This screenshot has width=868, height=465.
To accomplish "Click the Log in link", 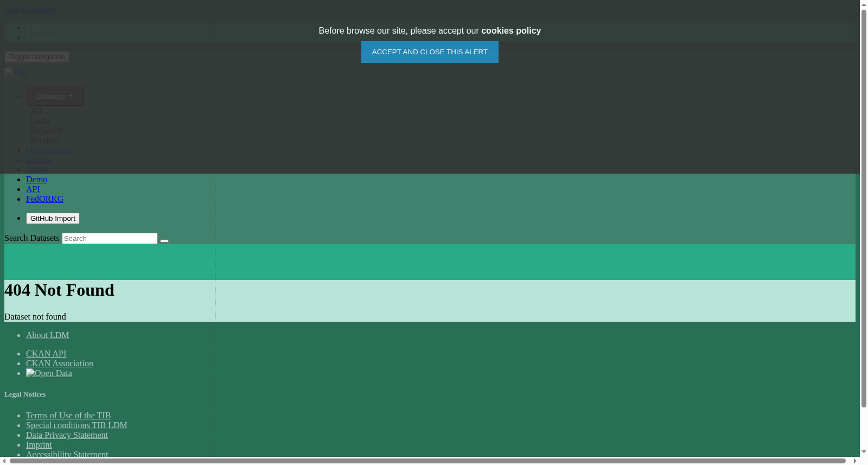I will pos(37,28).
